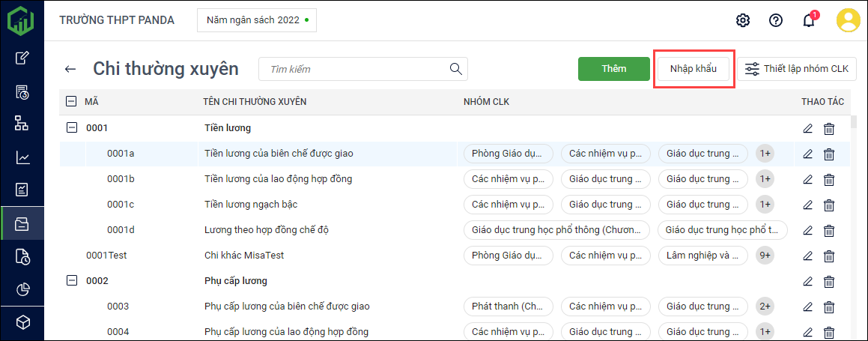
Task: Go back using the left arrow
Action: click(70, 69)
